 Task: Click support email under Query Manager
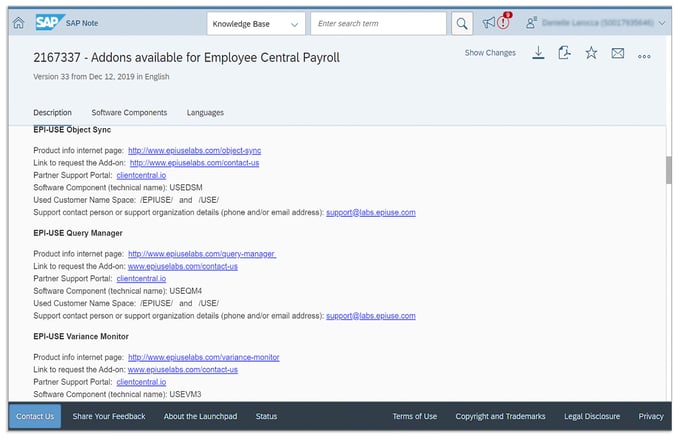pyautogui.click(x=371, y=316)
